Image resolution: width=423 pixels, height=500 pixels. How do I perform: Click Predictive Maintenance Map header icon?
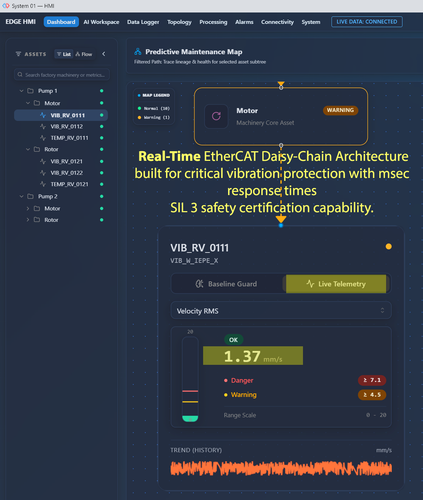[x=138, y=52]
